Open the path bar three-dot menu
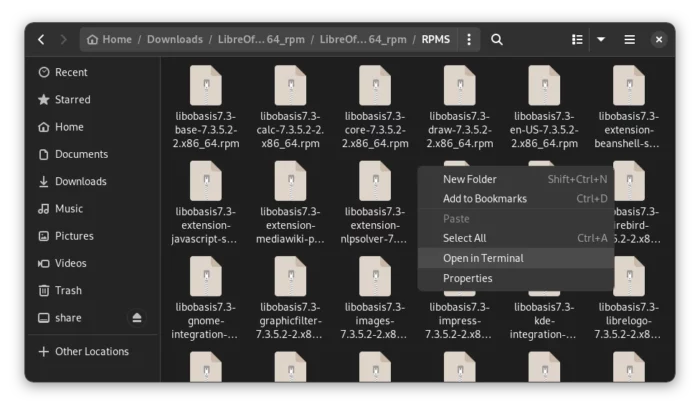Screen dimensions: 700x409 (x=469, y=40)
